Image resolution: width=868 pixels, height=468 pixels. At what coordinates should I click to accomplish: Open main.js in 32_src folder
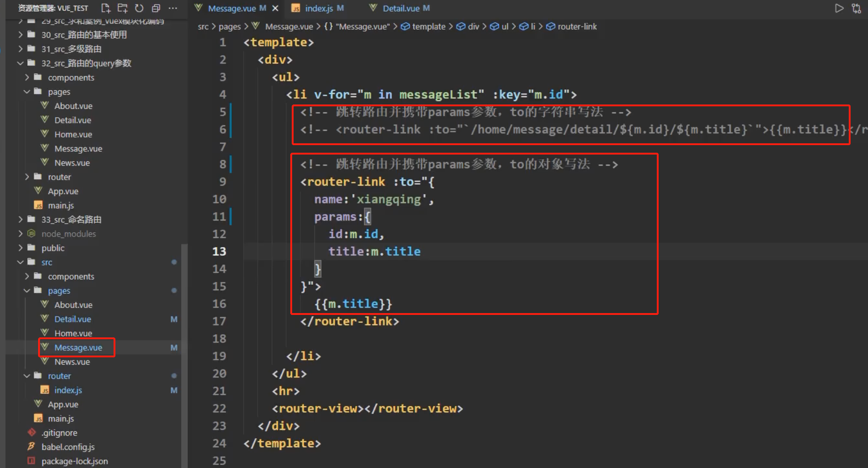click(x=61, y=205)
